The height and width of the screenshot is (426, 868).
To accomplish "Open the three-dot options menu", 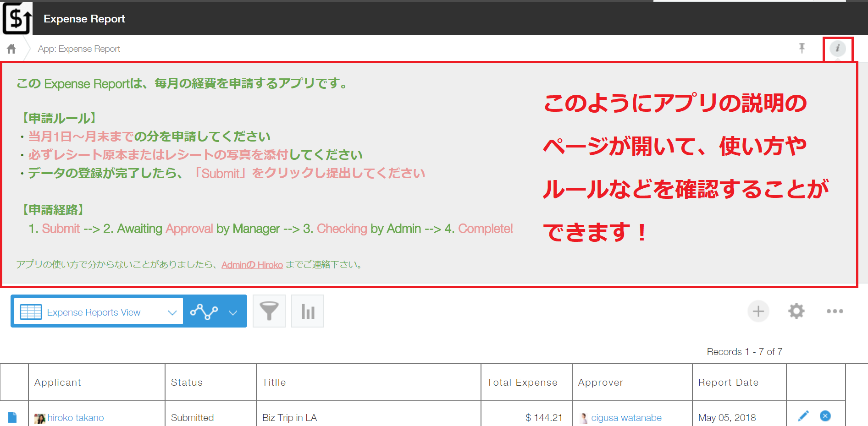I will coord(835,311).
